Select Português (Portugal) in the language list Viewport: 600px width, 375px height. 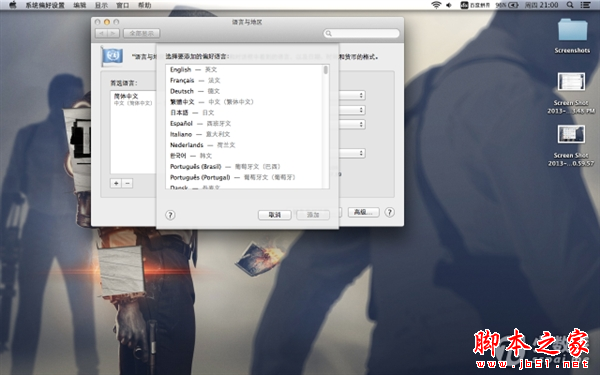(x=245, y=177)
